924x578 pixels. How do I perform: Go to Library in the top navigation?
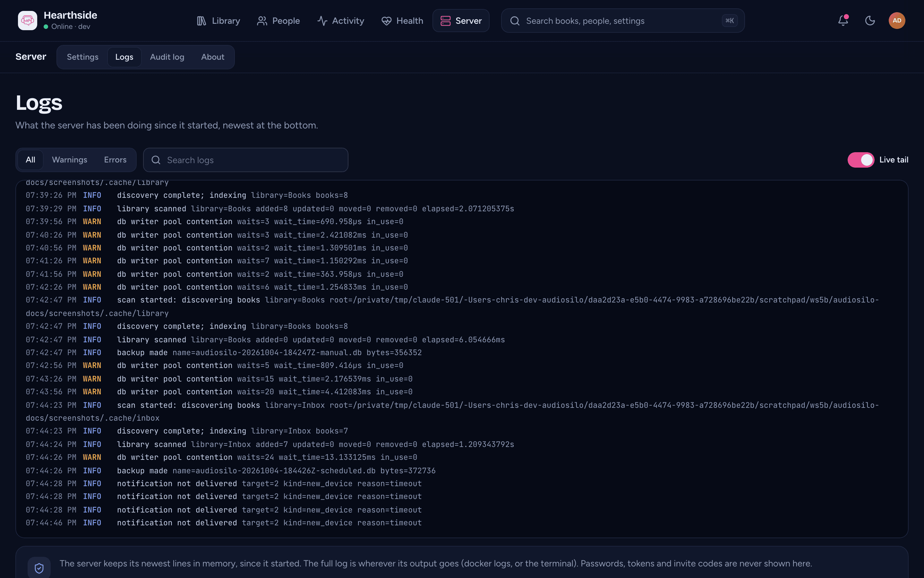pos(218,21)
